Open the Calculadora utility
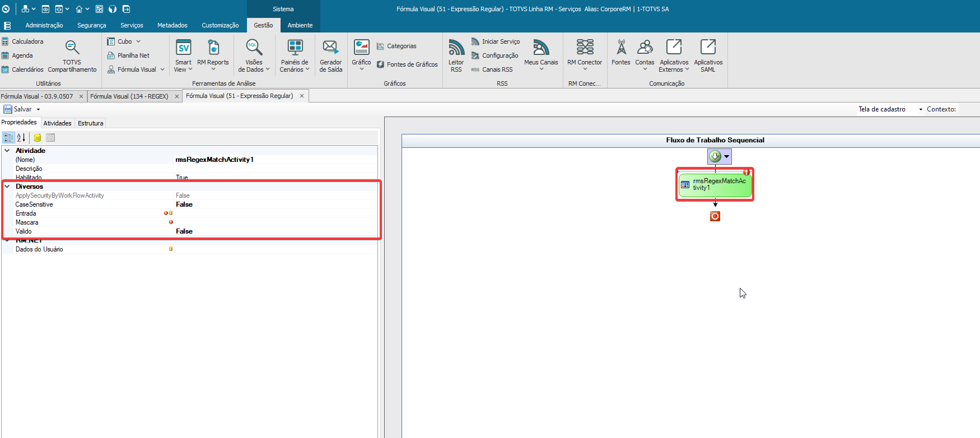Image resolution: width=980 pixels, height=438 pixels. tap(22, 41)
